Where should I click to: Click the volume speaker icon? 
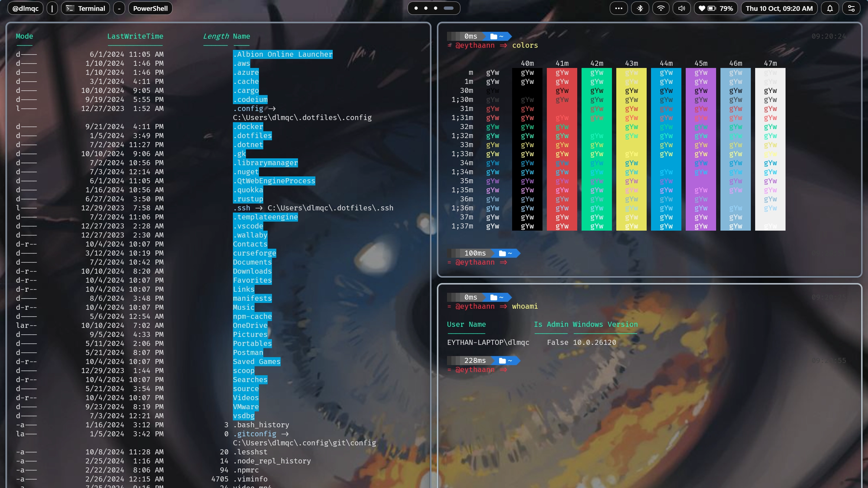click(681, 8)
